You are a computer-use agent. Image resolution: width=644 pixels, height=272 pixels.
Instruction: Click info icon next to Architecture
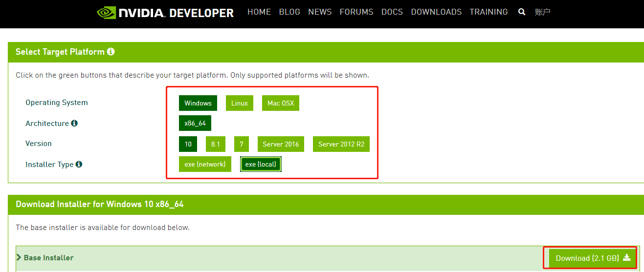click(74, 123)
